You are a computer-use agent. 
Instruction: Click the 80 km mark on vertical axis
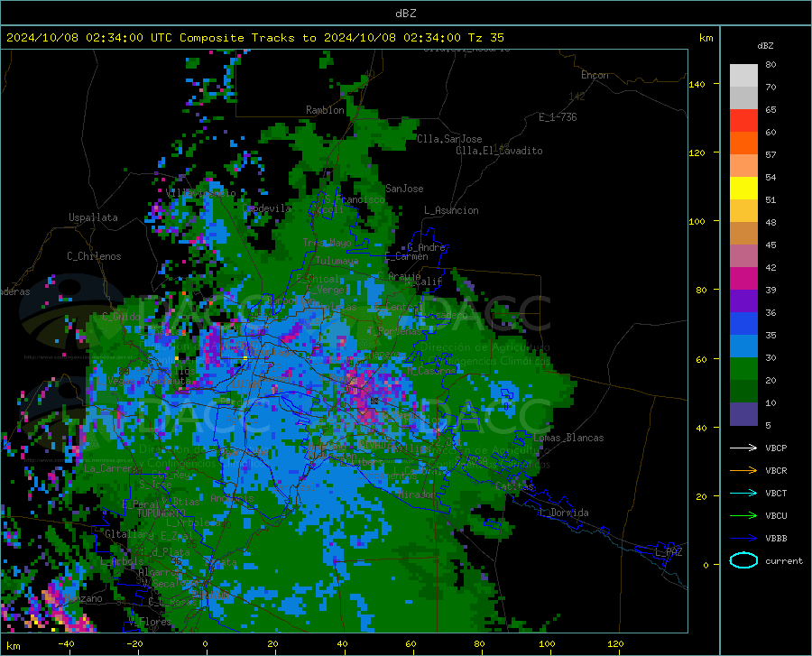click(x=701, y=290)
